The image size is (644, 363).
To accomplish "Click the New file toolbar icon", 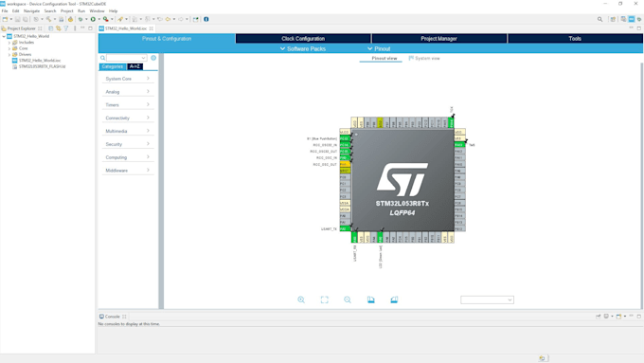I will pyautogui.click(x=5, y=19).
